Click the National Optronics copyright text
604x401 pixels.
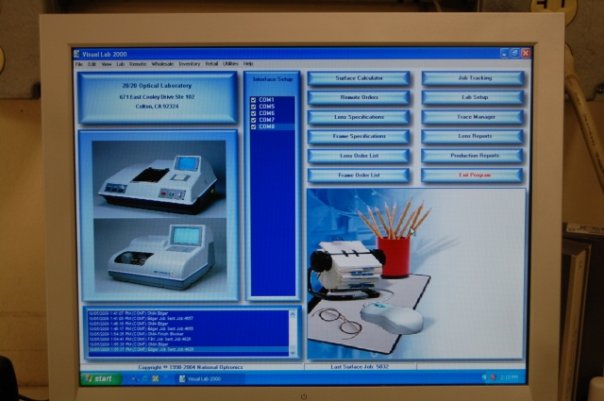(x=191, y=367)
